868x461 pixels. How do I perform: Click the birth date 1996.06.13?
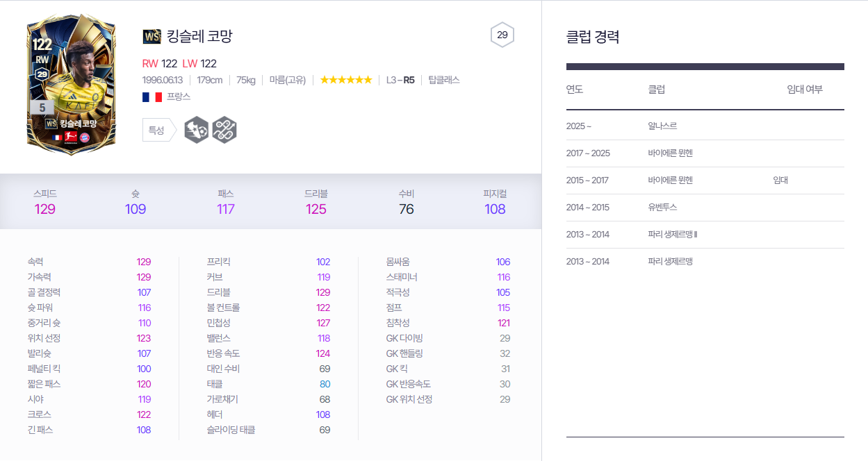pyautogui.click(x=163, y=80)
